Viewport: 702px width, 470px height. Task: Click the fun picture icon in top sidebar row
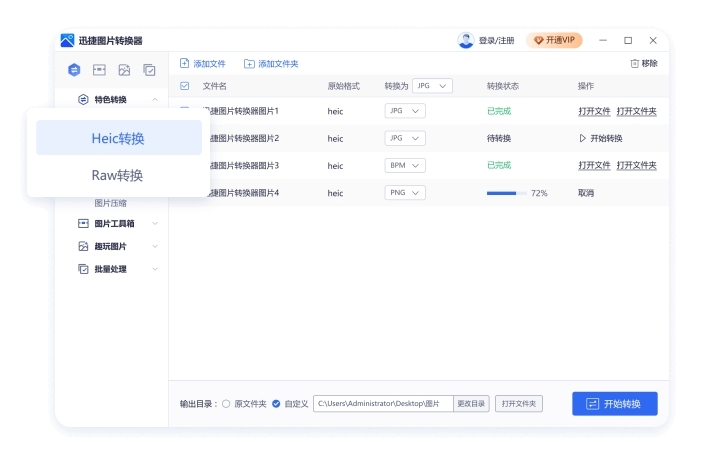click(x=124, y=70)
